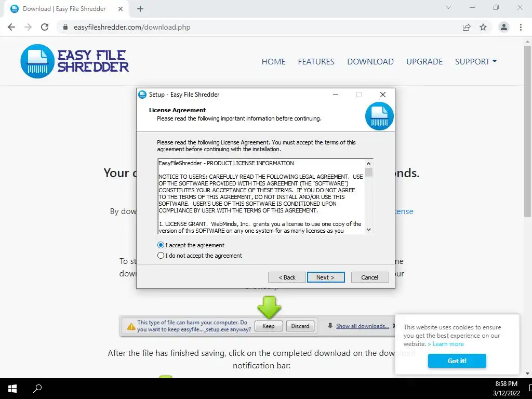Minimize the Setup dialog

pyautogui.click(x=336, y=95)
